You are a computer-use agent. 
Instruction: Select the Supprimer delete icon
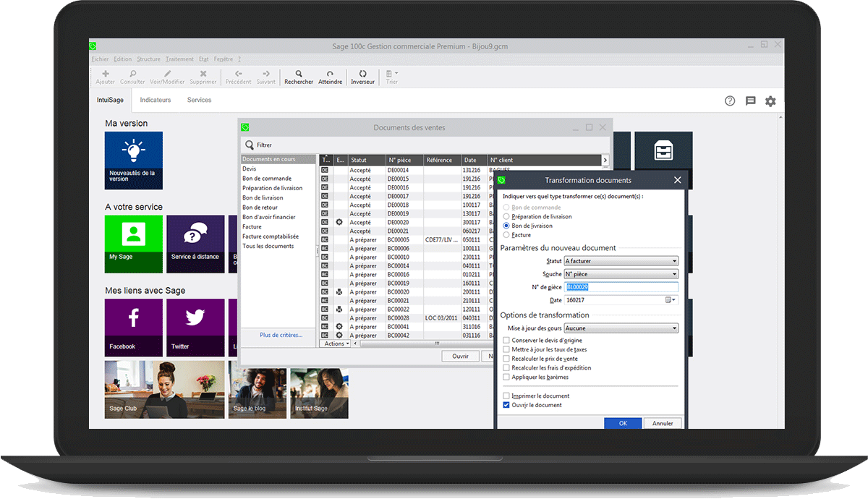click(203, 76)
